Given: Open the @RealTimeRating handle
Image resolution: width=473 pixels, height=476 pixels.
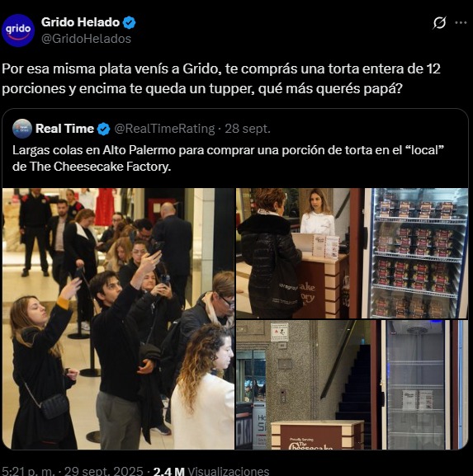Looking at the screenshot, I should pyautogui.click(x=164, y=129).
